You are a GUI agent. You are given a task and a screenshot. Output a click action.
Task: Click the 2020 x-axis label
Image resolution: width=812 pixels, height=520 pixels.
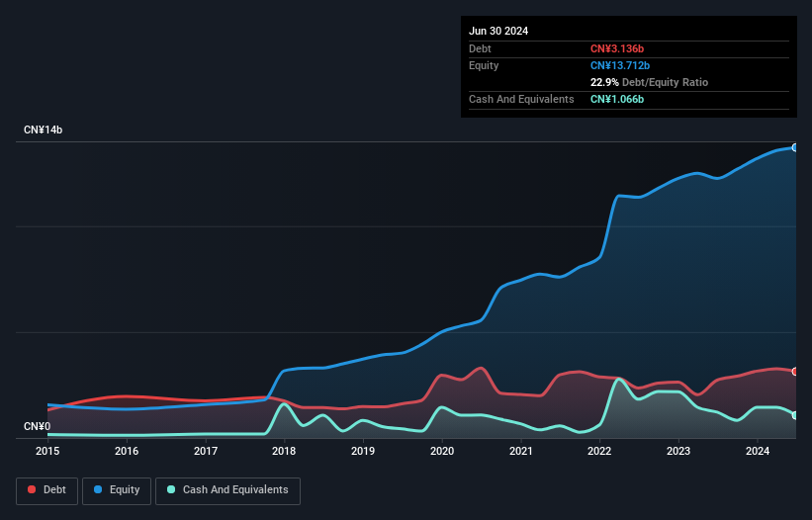click(x=442, y=451)
